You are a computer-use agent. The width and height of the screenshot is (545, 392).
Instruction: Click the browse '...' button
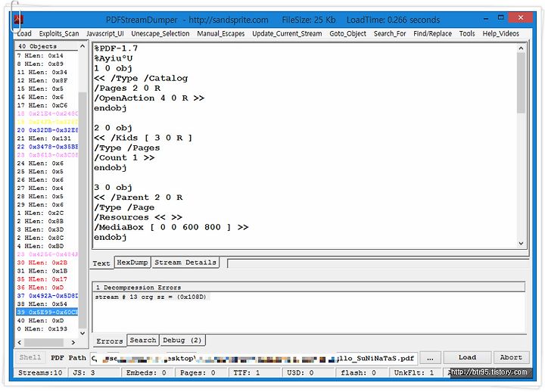pyautogui.click(x=430, y=358)
